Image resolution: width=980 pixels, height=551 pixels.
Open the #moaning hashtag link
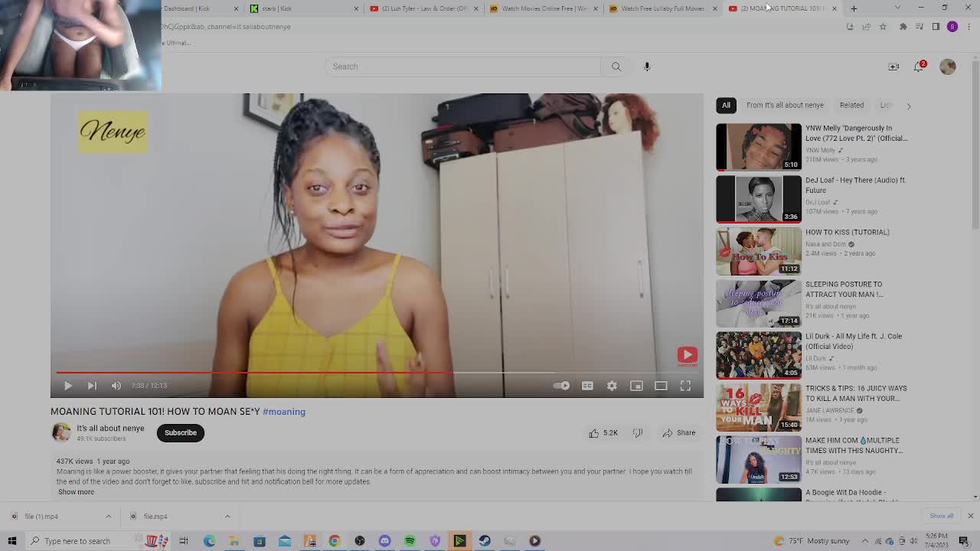284,412
